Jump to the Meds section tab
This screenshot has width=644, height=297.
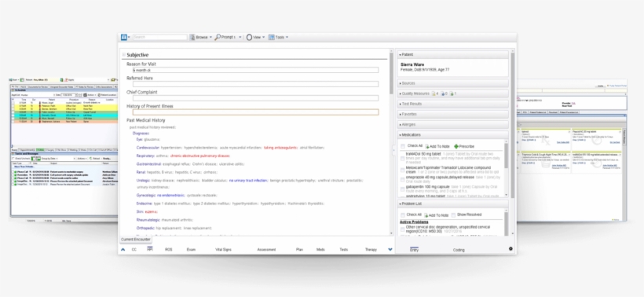(x=320, y=249)
